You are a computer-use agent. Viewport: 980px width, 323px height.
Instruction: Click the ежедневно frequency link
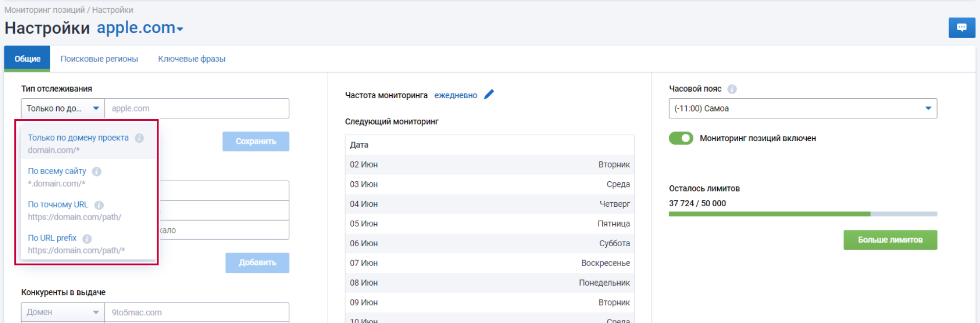455,95
